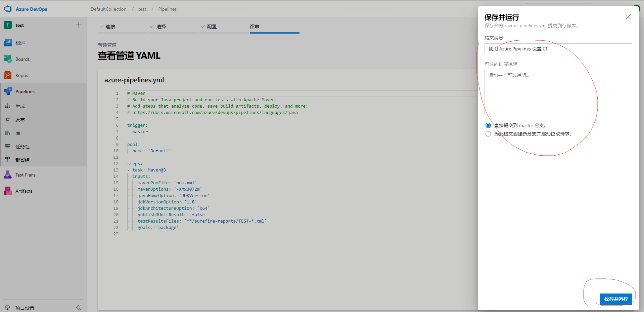Viewport: 644px width, 312px height.
Task: Open the 任务组 task groups item
Action: click(22, 147)
